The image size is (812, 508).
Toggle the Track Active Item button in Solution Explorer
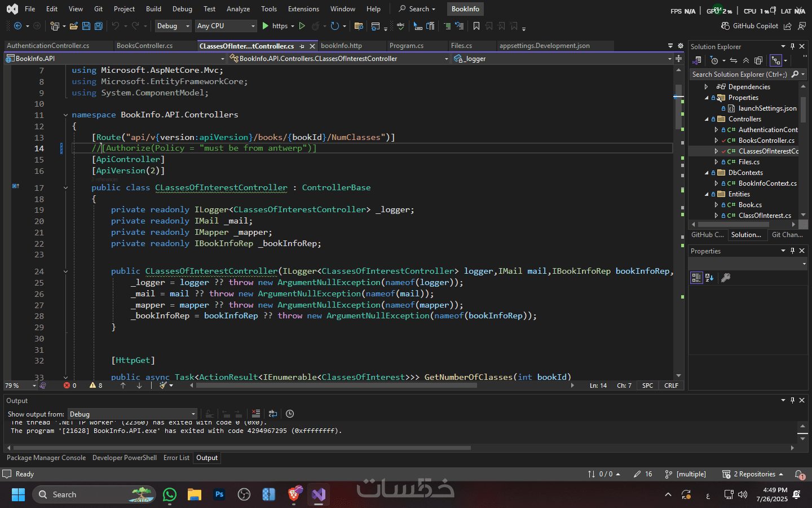(x=776, y=60)
